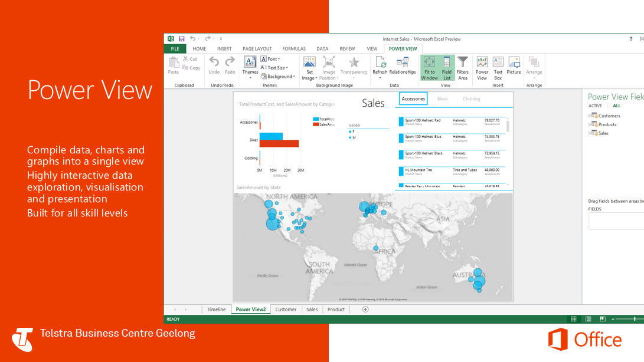Expand the Sales table in field list

point(590,133)
